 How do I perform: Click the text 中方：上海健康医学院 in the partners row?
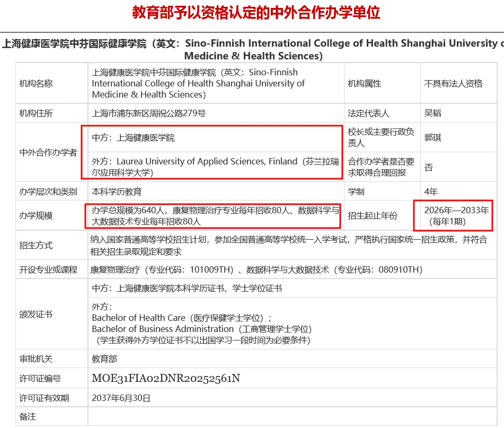point(133,138)
